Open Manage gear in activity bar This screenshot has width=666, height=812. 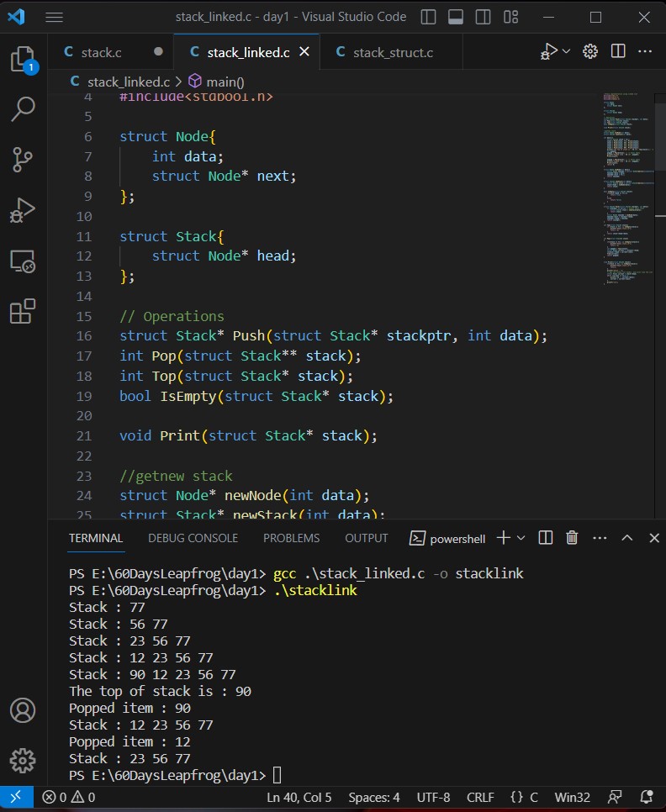point(23,760)
